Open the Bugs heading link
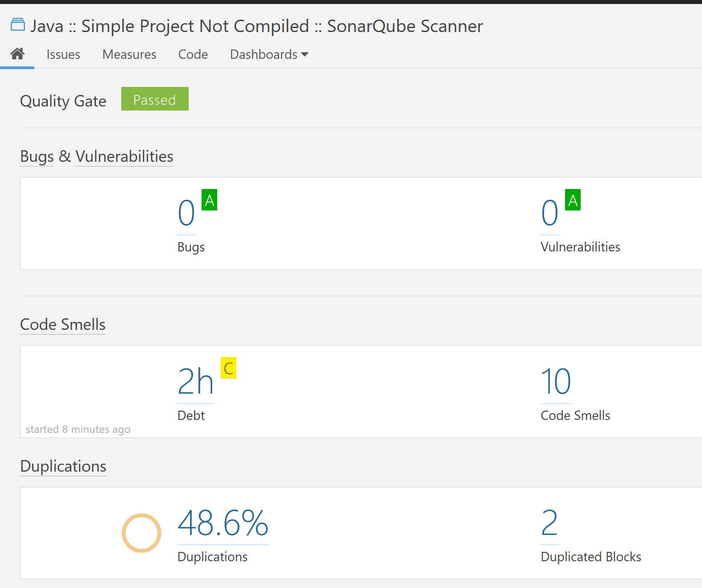Screen dimensions: 702x588 [x=37, y=156]
